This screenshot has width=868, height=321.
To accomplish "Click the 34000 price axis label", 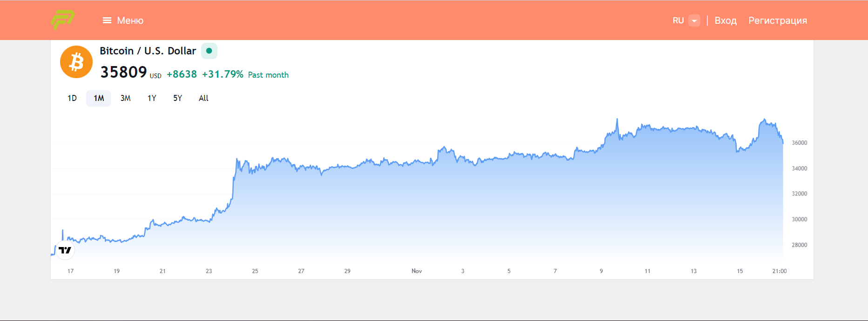I will click(x=799, y=168).
